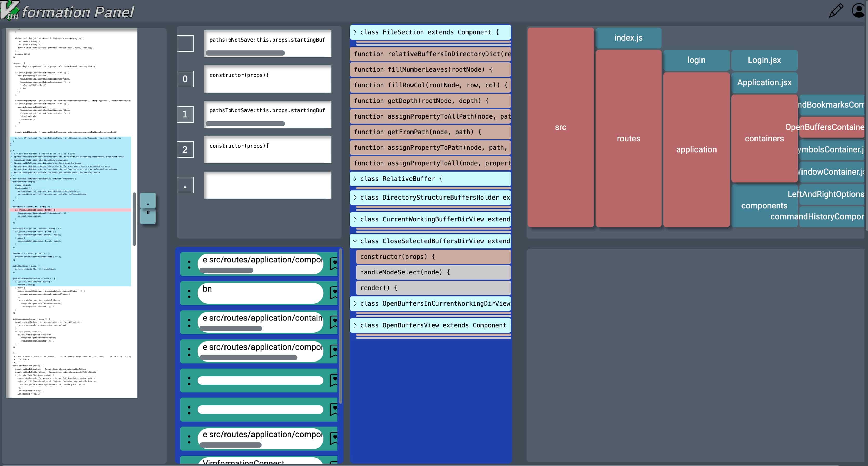This screenshot has width=868, height=466.
Task: Click the '.' tab beside the code preview
Action: (148, 201)
